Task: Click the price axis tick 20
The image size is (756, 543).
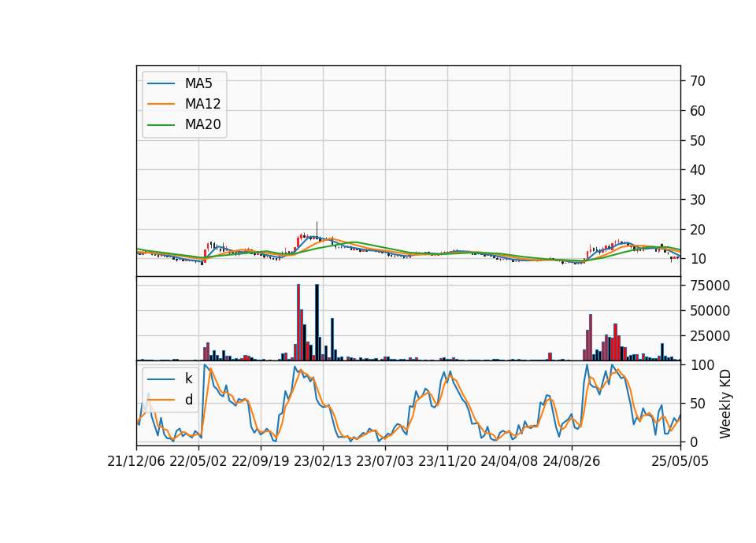Action: click(698, 230)
